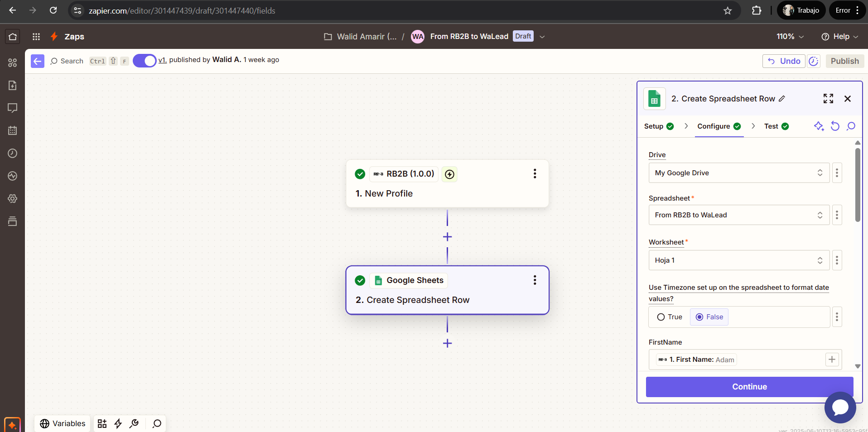This screenshot has width=868, height=432.
Task: Click the rename pencil icon beside step title
Action: [x=782, y=99]
